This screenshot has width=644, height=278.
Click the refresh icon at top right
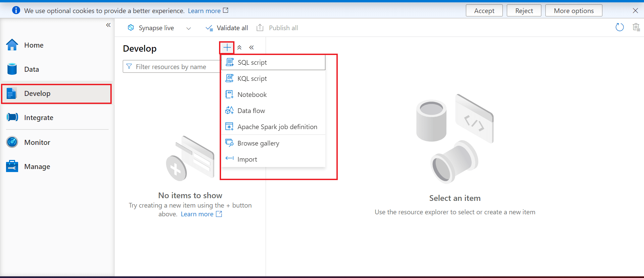[620, 27]
